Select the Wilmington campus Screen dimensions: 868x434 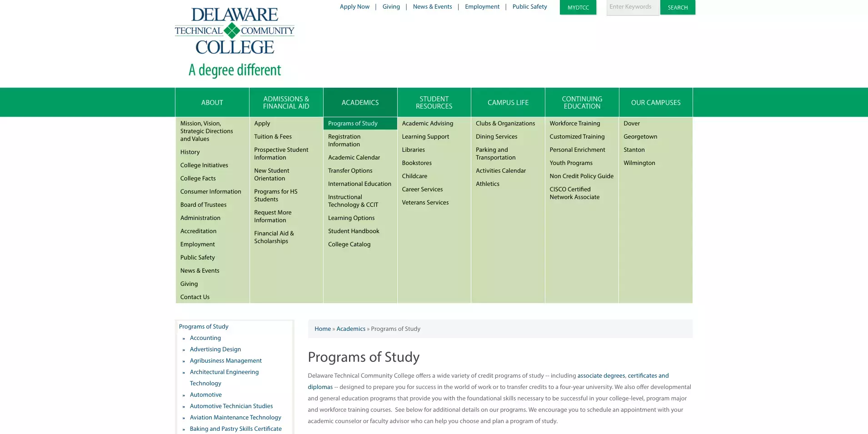(639, 163)
